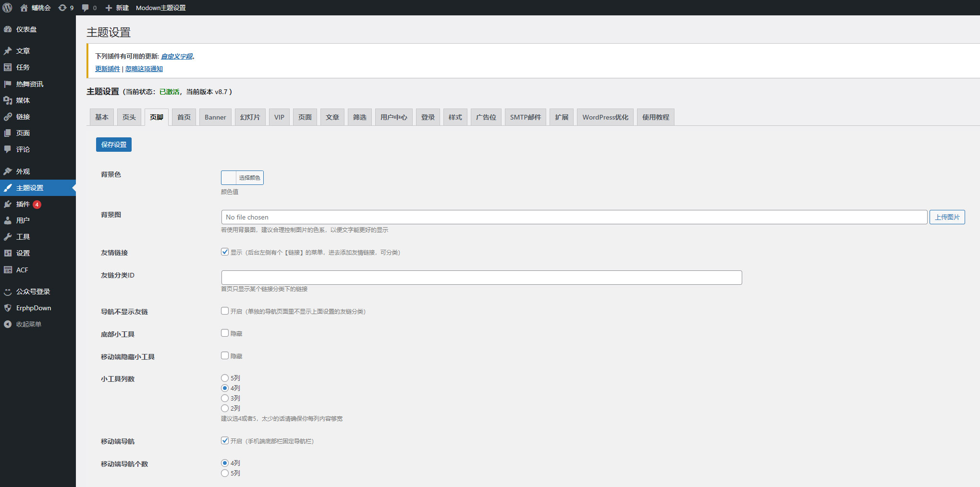
Task: Click the 媒体 media icon in sidebar
Action: [x=8, y=100]
